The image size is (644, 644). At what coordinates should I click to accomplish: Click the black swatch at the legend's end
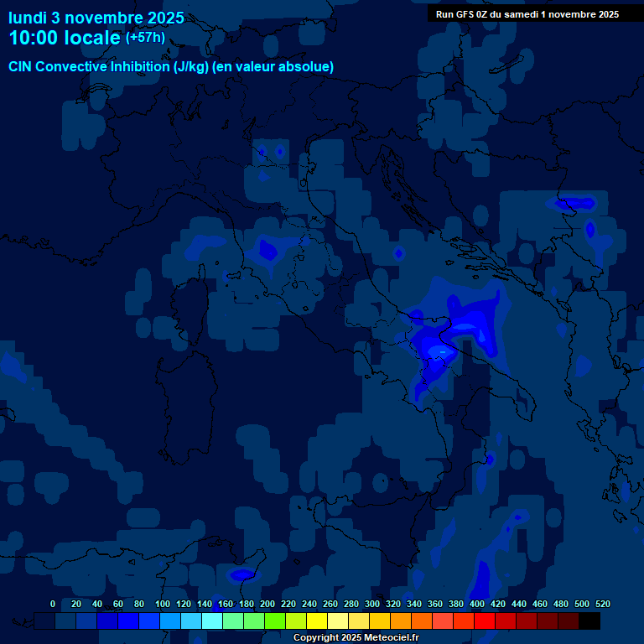pos(589,621)
